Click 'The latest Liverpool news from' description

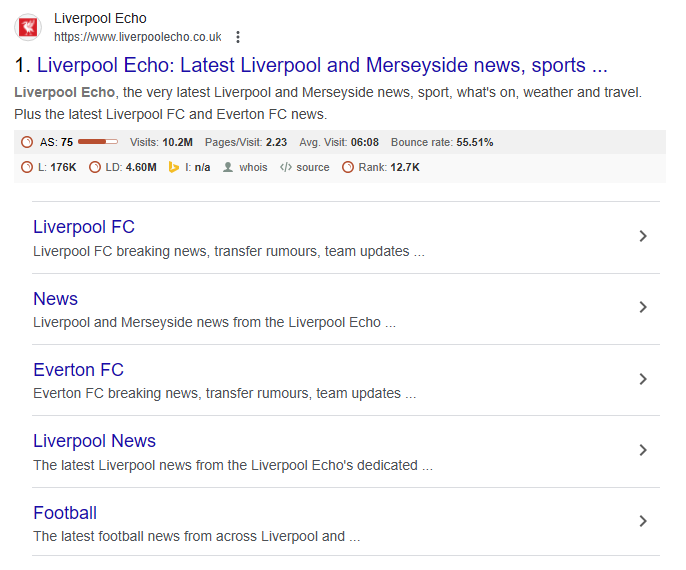pos(233,465)
